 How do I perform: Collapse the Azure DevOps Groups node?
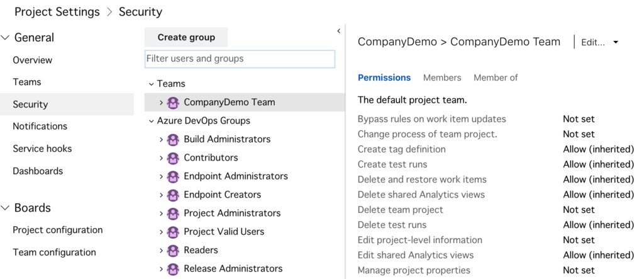(x=151, y=121)
